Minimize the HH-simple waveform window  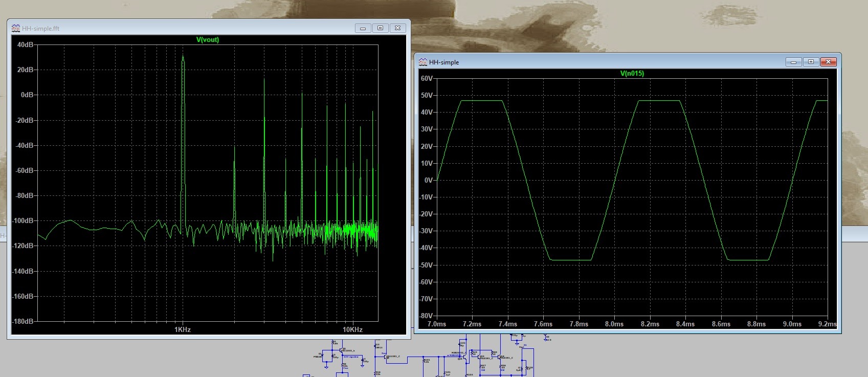(x=793, y=62)
